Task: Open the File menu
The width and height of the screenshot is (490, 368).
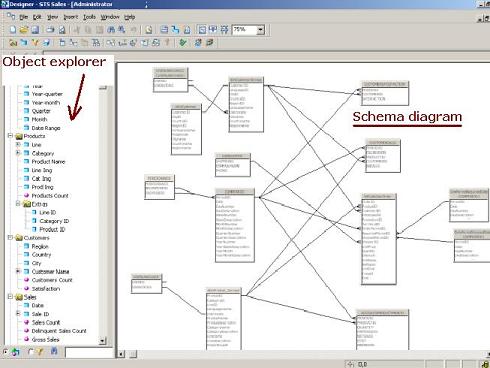Action: point(23,17)
